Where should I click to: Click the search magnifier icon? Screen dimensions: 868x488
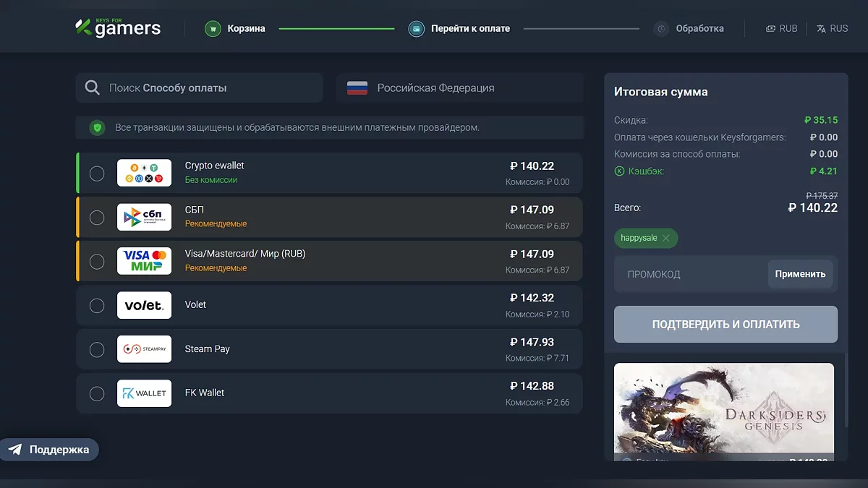tap(93, 88)
